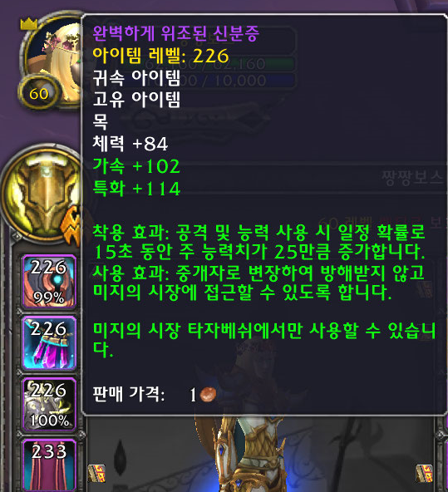The image size is (448, 492).
Task: Click the blonde character portrait with flower crown
Action: [x=55, y=61]
